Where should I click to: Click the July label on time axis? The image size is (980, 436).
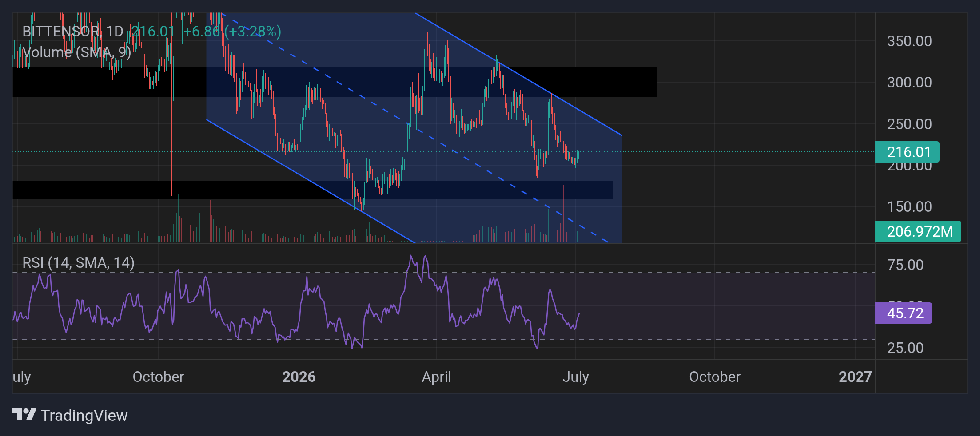tap(576, 377)
